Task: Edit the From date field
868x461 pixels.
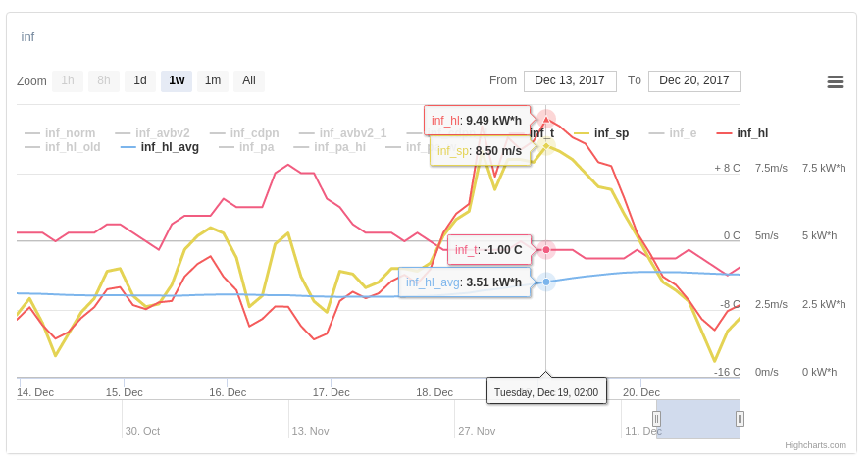Action: [570, 80]
